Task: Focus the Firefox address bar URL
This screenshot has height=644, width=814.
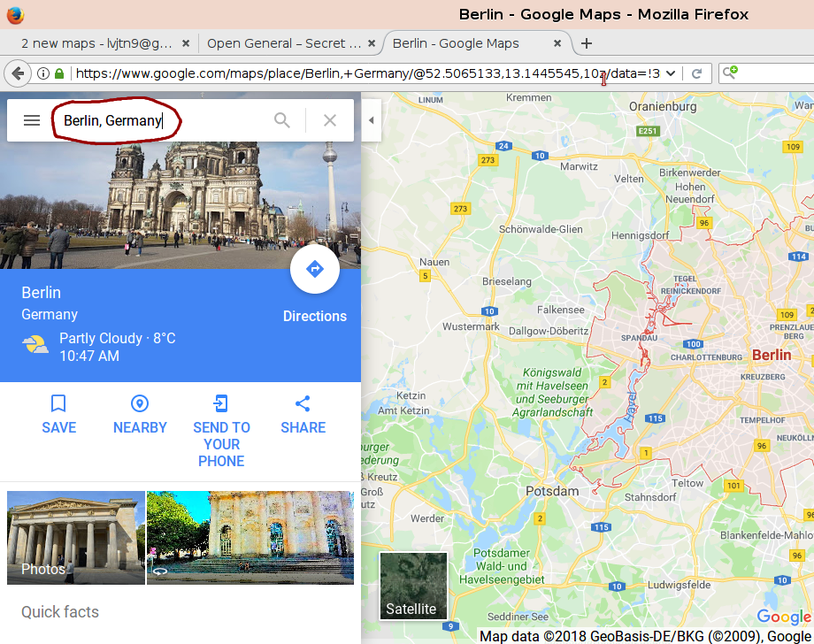Action: 367,73
